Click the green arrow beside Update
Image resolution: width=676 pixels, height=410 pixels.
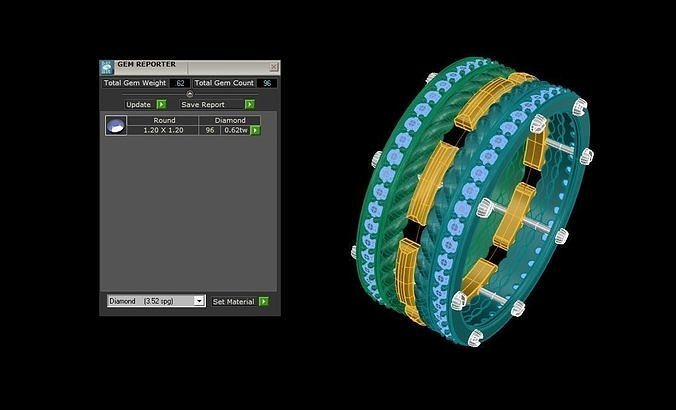click(x=161, y=104)
